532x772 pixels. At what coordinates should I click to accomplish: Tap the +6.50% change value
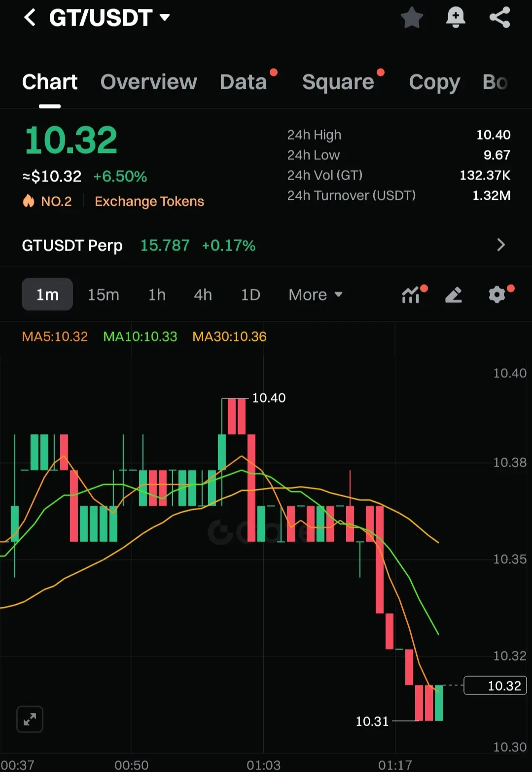point(120,177)
